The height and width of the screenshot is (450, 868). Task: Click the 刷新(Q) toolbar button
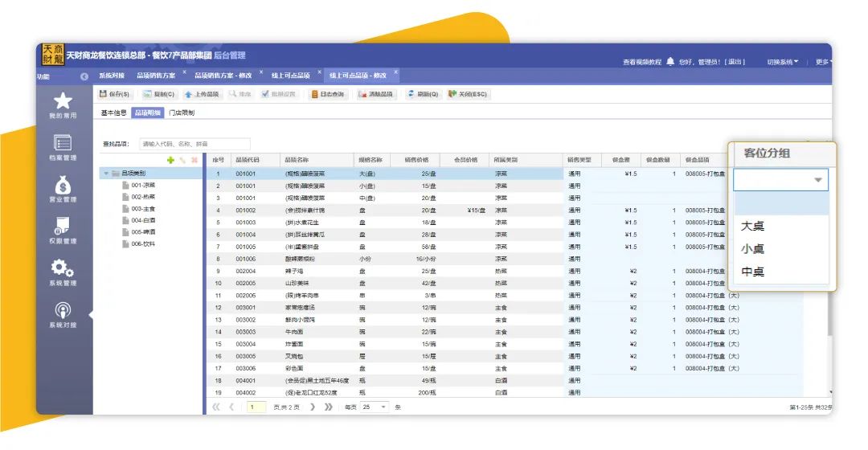point(423,94)
